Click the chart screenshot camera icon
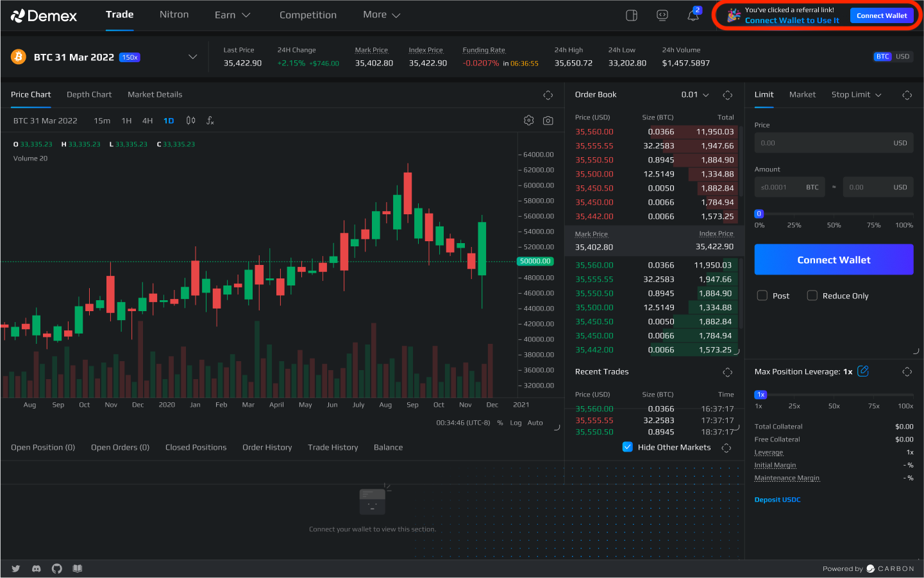 [548, 121]
